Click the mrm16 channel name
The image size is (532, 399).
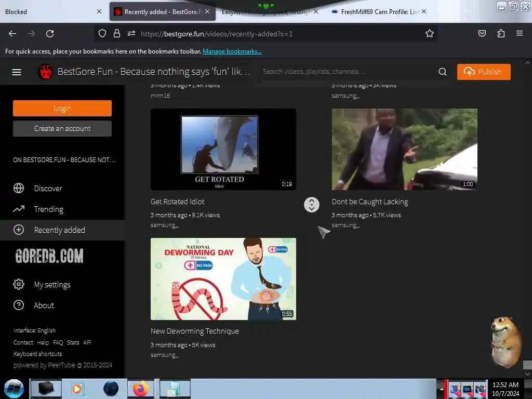click(160, 96)
